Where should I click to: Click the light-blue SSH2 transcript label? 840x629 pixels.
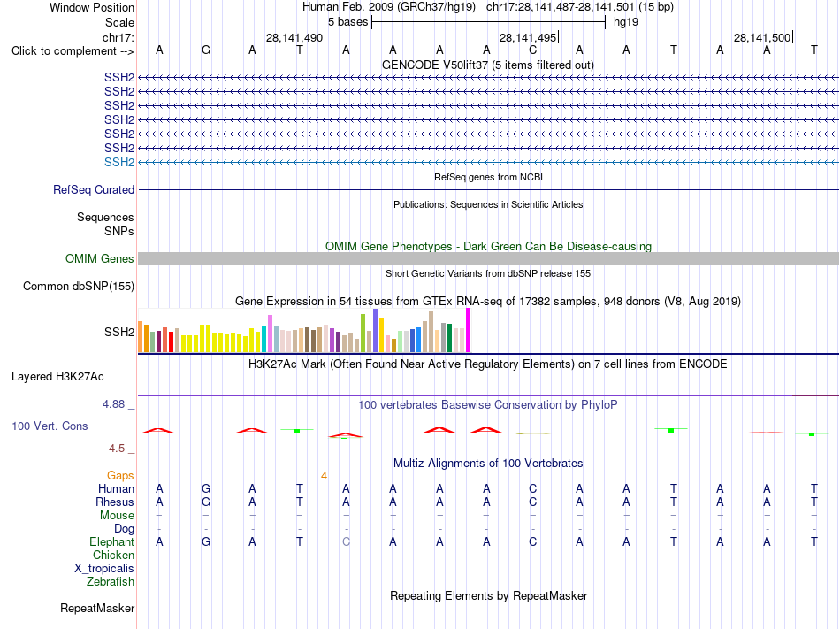click(119, 162)
